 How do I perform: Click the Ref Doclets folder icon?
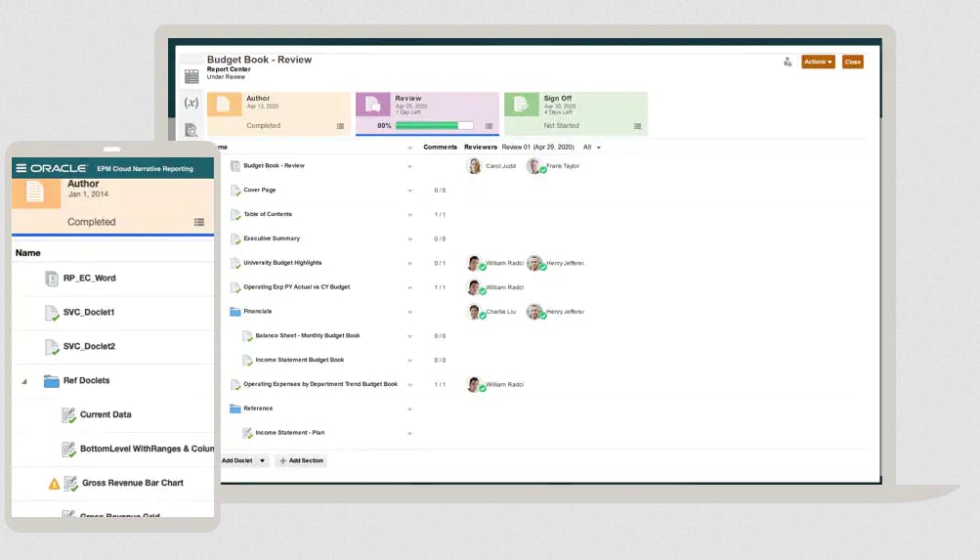pos(51,380)
